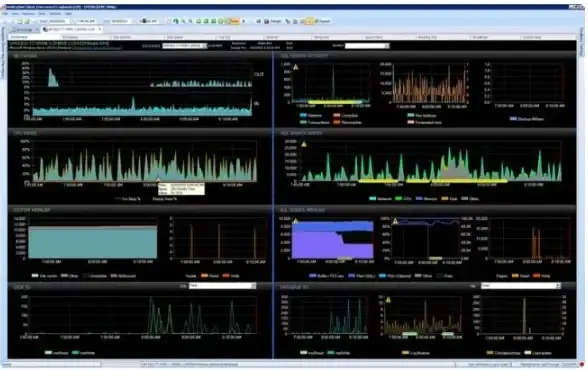Click the green globe icon in the toolbar
Viewport: 588px width, 370px height.
176,21
